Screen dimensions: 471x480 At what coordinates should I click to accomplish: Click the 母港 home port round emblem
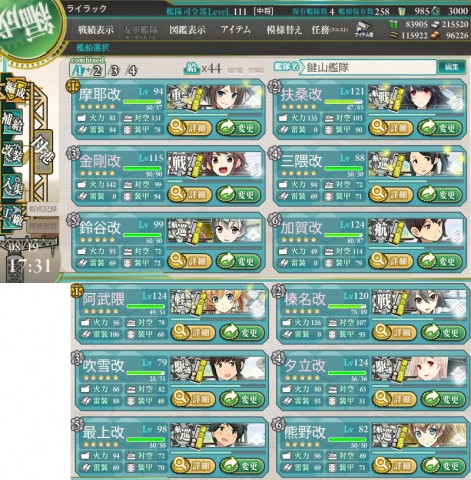coord(28,28)
